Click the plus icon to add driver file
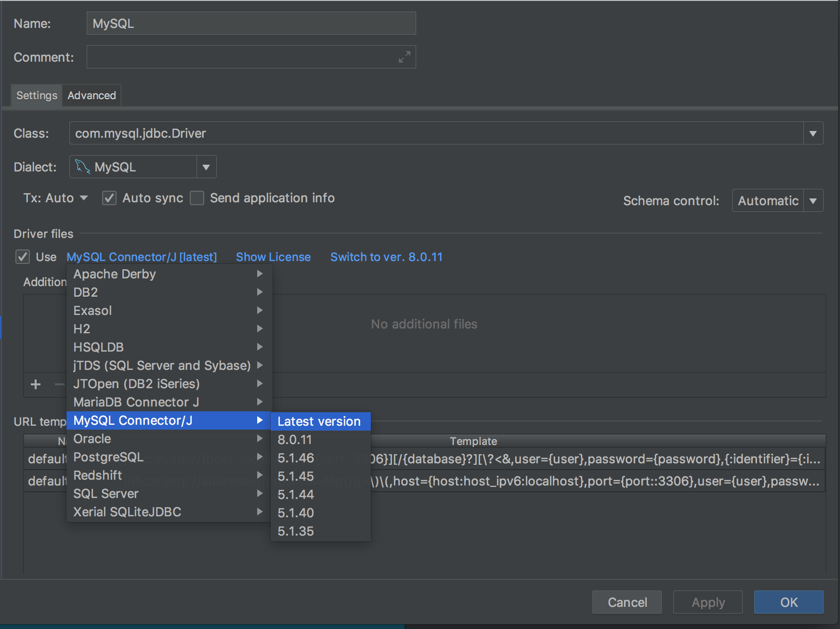 click(x=36, y=384)
